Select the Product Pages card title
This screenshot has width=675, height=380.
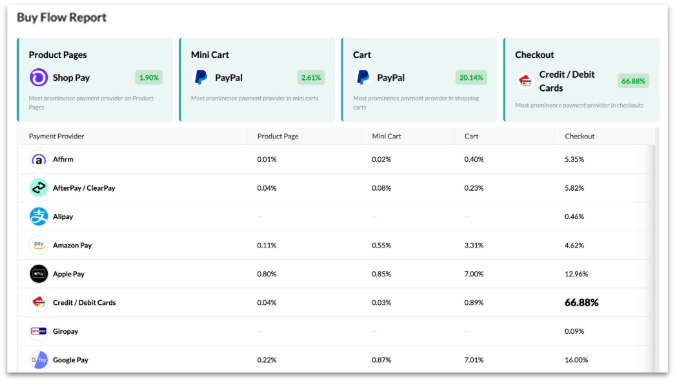(58, 55)
